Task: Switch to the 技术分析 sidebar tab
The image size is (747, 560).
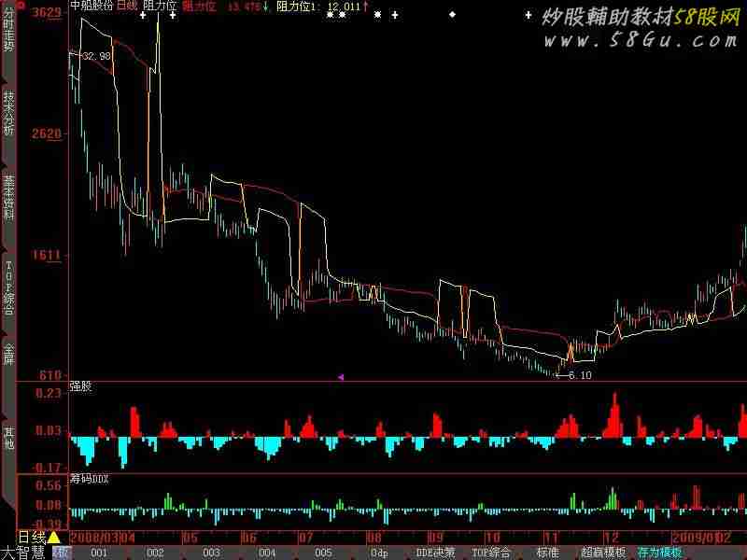Action: (8, 113)
